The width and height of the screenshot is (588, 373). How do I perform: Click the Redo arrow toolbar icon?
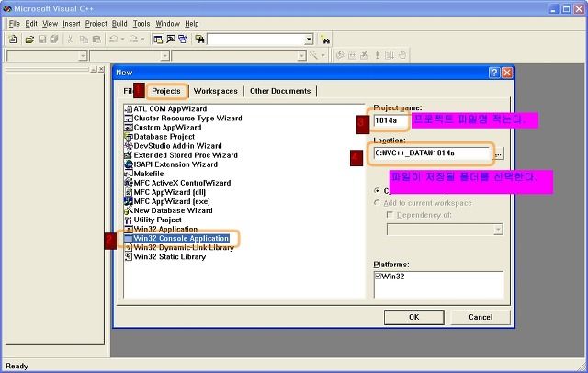point(134,39)
